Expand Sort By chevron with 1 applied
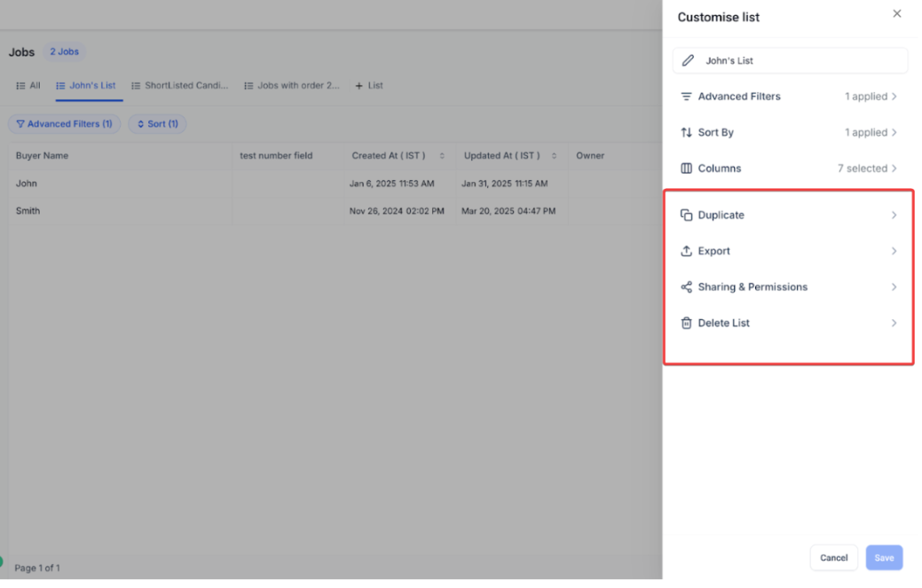 [894, 133]
